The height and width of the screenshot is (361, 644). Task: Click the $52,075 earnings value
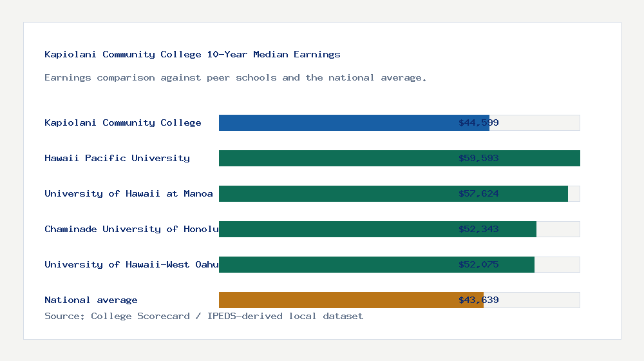point(478,264)
